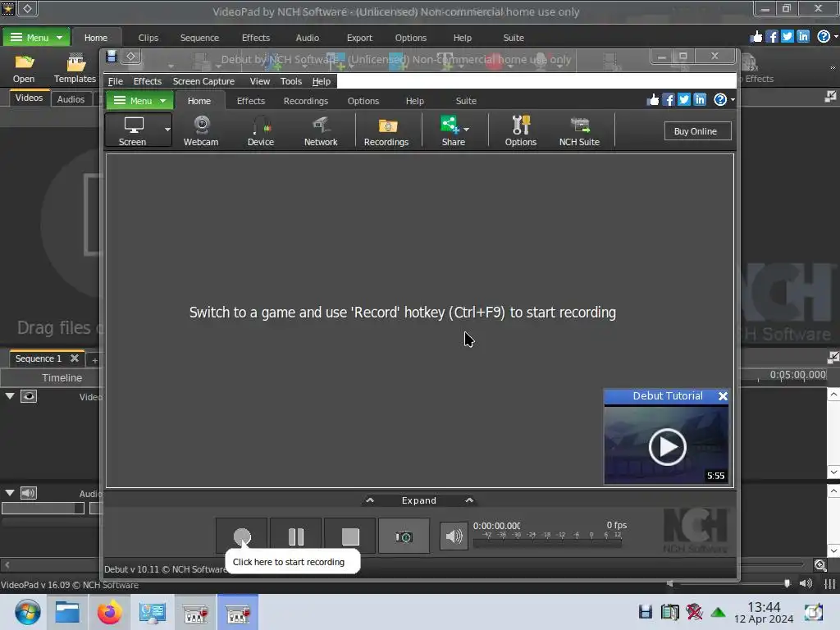
Task: Add new sequence with plus button
Action: (95, 361)
